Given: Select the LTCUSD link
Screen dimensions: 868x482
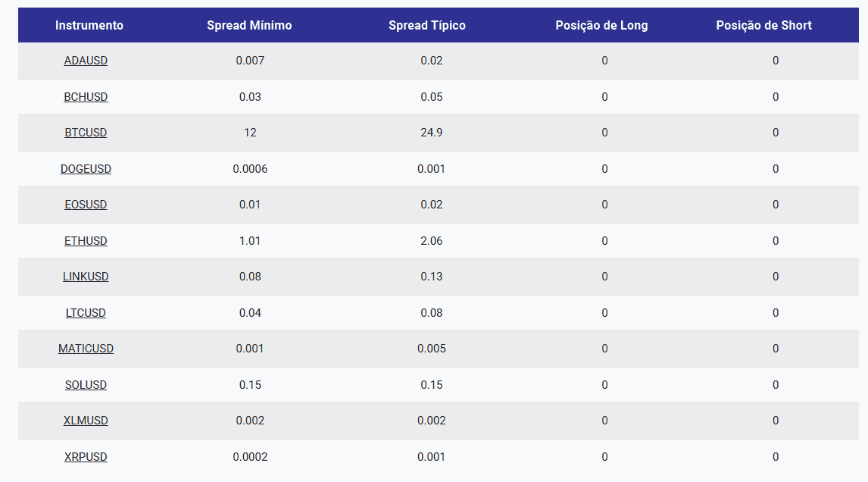Looking at the screenshot, I should point(86,313).
